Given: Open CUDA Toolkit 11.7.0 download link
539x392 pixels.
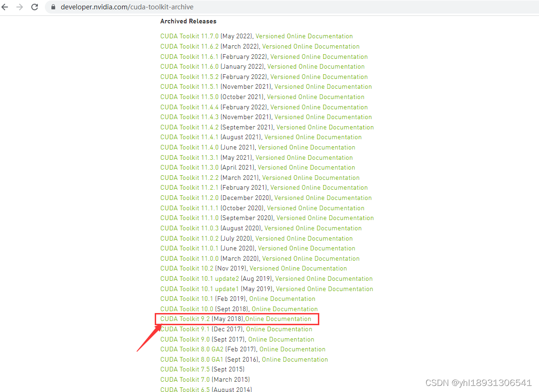Looking at the screenshot, I should (x=189, y=36).
